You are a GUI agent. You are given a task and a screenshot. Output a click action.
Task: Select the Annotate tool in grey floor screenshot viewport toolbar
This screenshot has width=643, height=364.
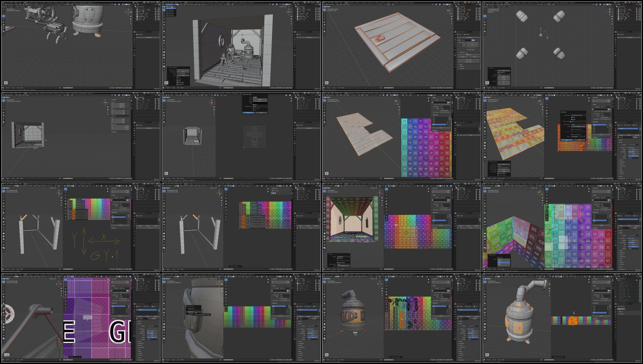click(325, 119)
